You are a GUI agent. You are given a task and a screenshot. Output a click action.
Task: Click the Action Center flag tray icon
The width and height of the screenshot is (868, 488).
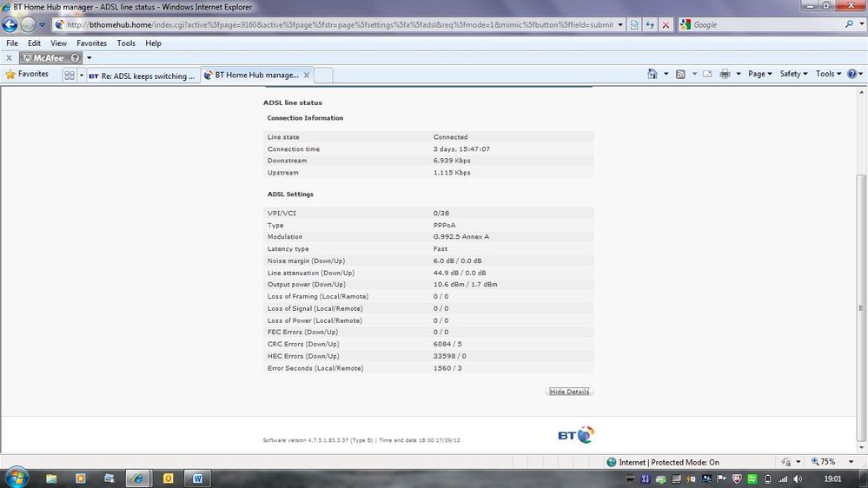pyautogui.click(x=721, y=479)
